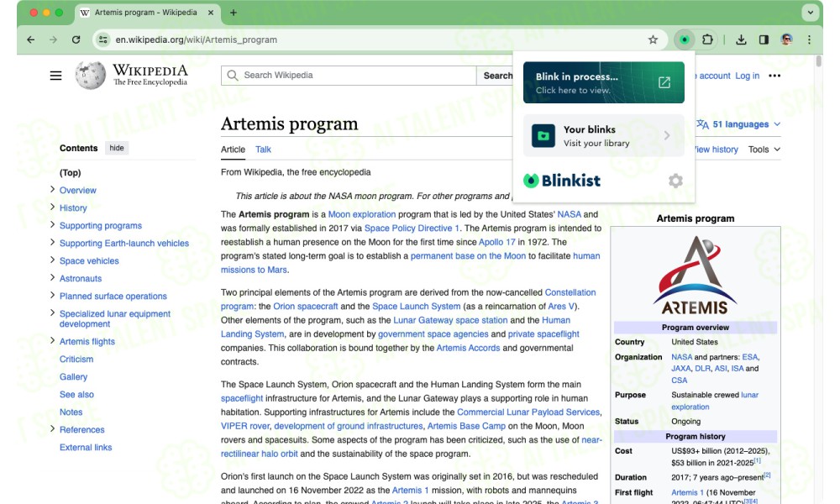The height and width of the screenshot is (504, 840).
Task: Open Wikipedia hamburger main menu
Action: pyautogui.click(x=55, y=76)
